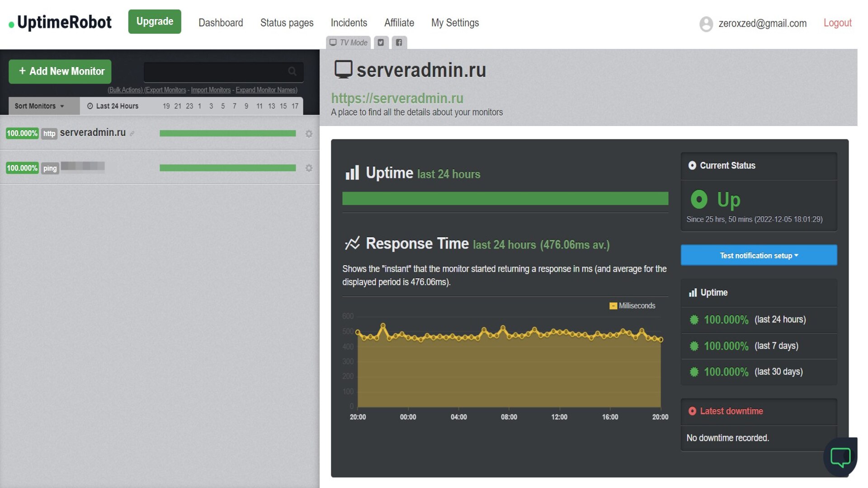Click the monitor screen icon beside serveradmin.ru title
This screenshot has height=488, width=868.
[343, 70]
